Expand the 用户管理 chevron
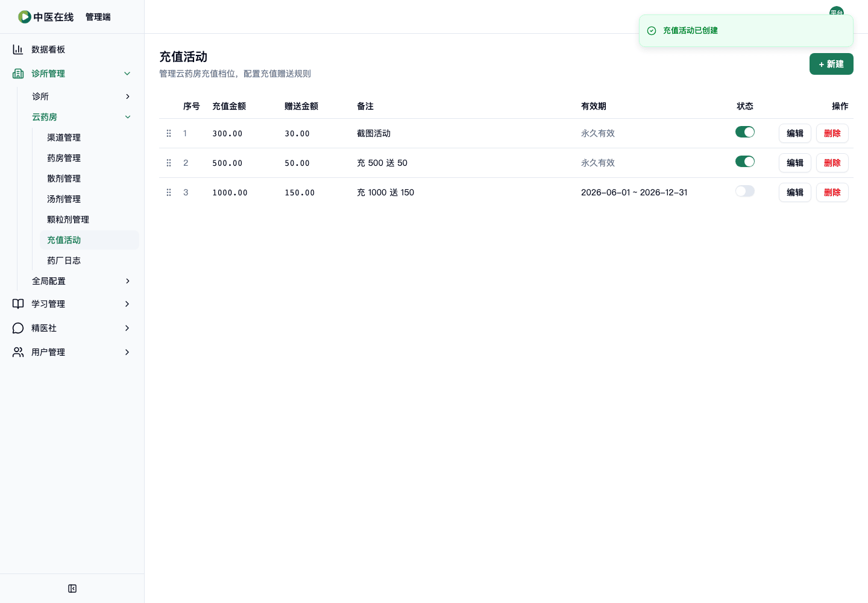Image resolution: width=868 pixels, height=603 pixels. 127,352
